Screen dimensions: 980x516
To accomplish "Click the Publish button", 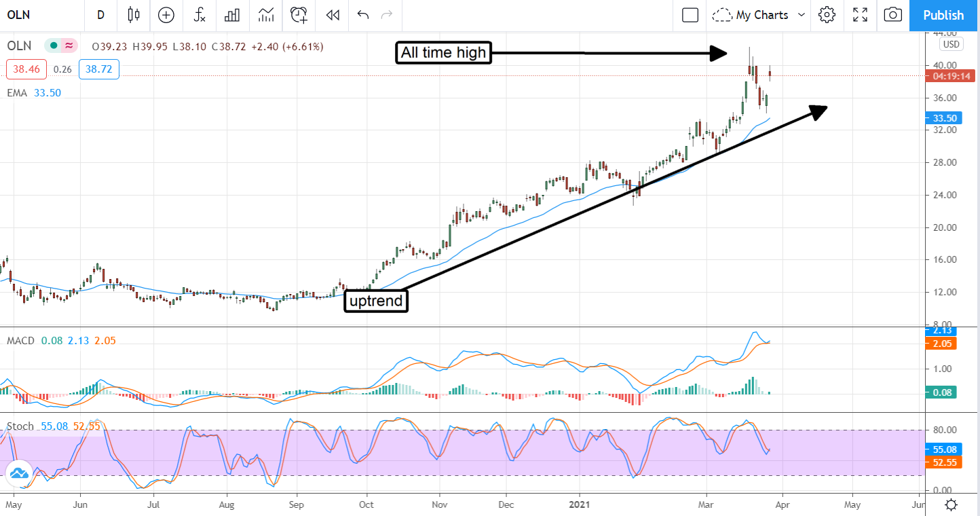I will click(943, 15).
